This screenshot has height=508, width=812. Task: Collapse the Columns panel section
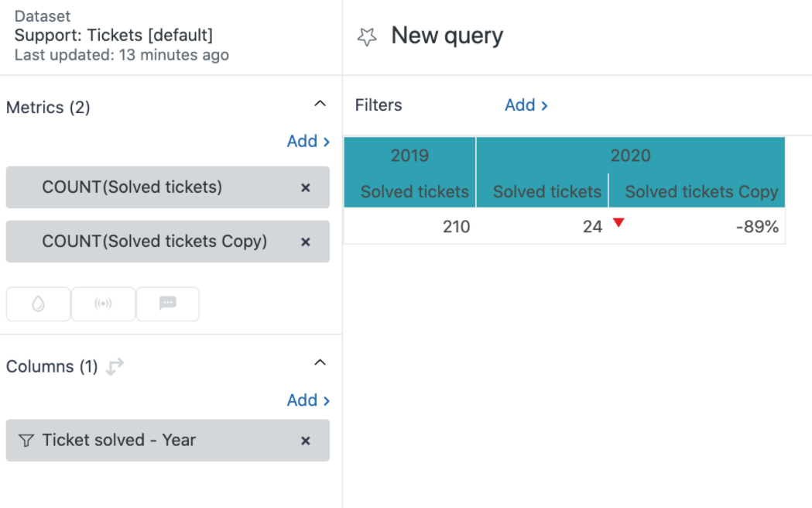tap(319, 363)
